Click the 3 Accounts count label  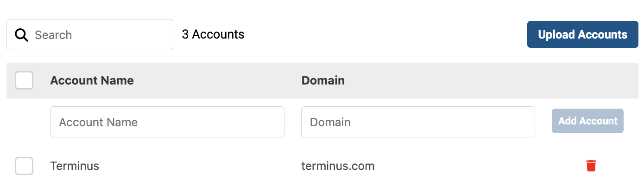(213, 34)
